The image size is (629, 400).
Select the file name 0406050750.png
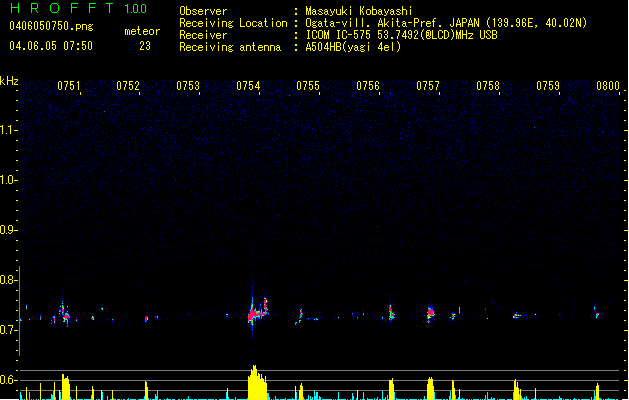pos(51,26)
